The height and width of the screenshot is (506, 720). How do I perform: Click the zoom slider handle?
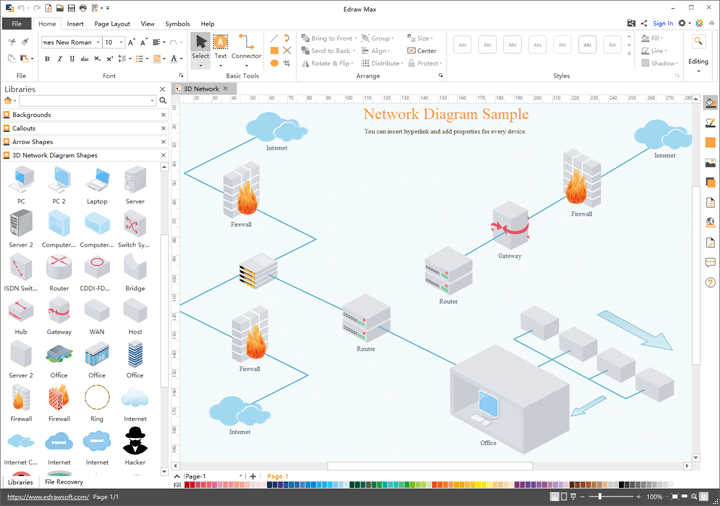tap(600, 496)
